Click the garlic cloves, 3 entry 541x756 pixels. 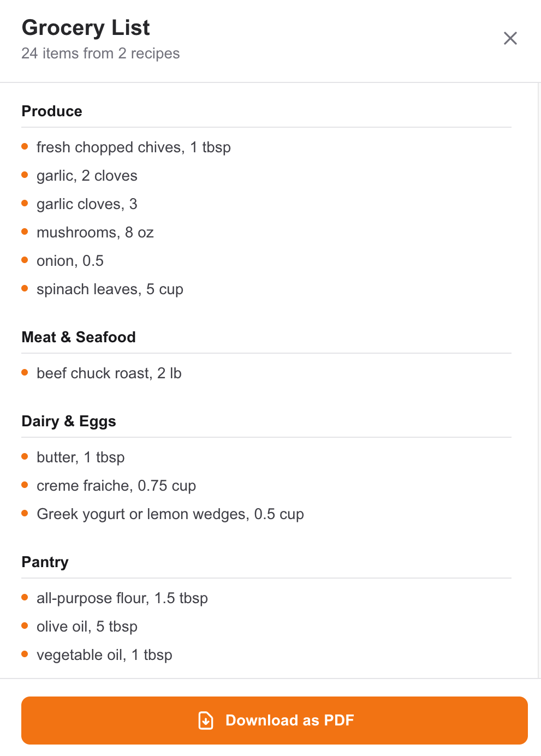(x=87, y=204)
